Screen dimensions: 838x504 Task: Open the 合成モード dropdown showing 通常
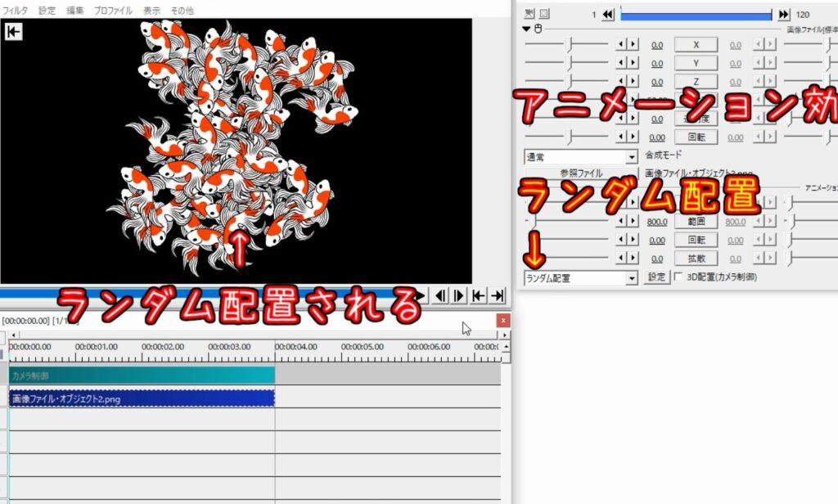580,156
